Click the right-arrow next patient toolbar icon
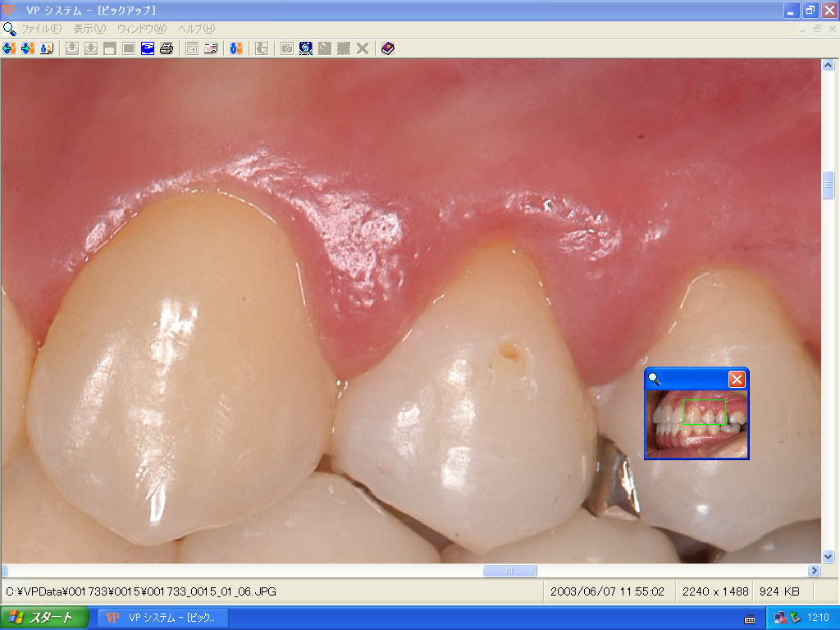The width and height of the screenshot is (840, 630). [x=28, y=48]
